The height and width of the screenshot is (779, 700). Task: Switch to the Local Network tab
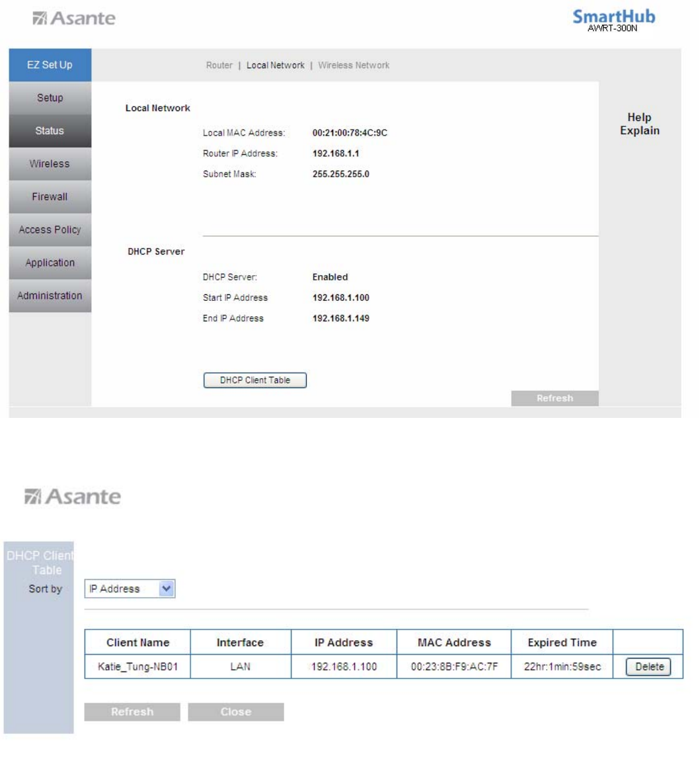coord(276,65)
